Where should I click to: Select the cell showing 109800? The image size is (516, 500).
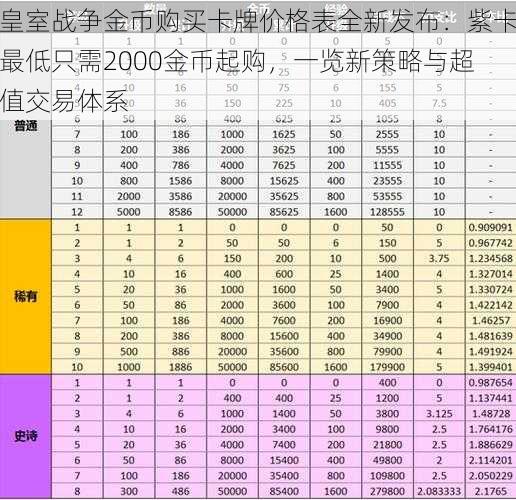[x=387, y=475]
